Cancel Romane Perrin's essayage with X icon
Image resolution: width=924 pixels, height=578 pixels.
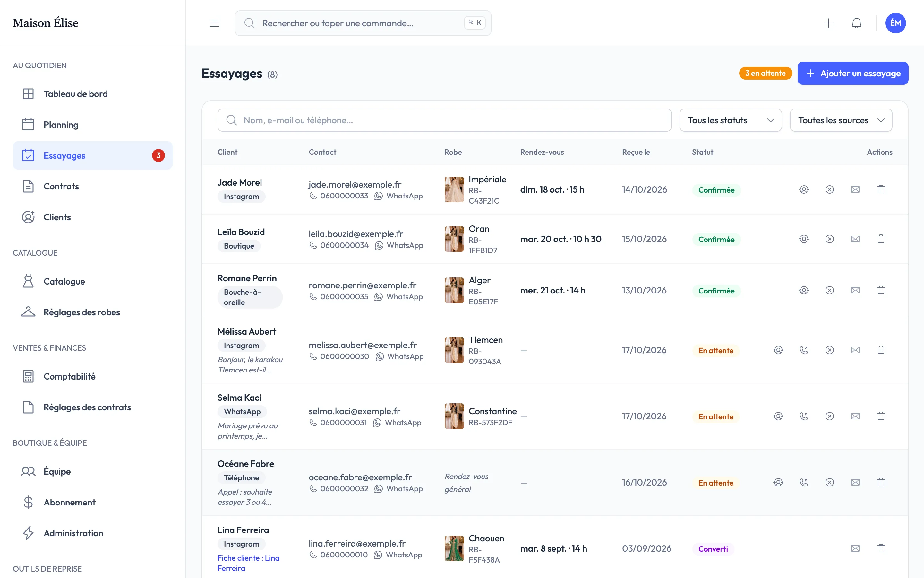829,290
